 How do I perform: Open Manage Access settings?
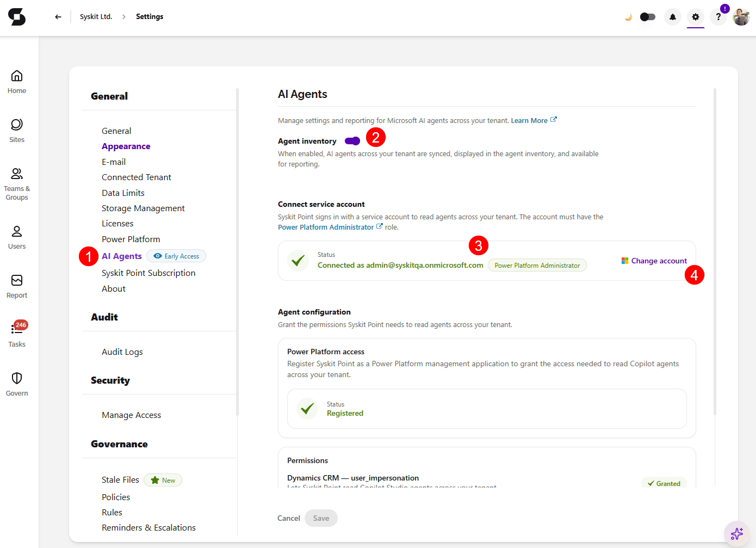pos(132,415)
